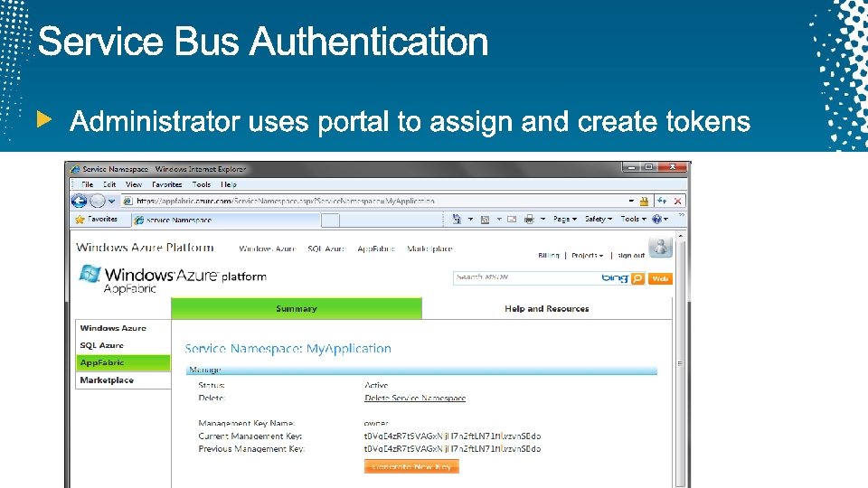Image resolution: width=868 pixels, height=488 pixels.
Task: Open the address bar URL history dropdown
Action: pyautogui.click(x=631, y=201)
